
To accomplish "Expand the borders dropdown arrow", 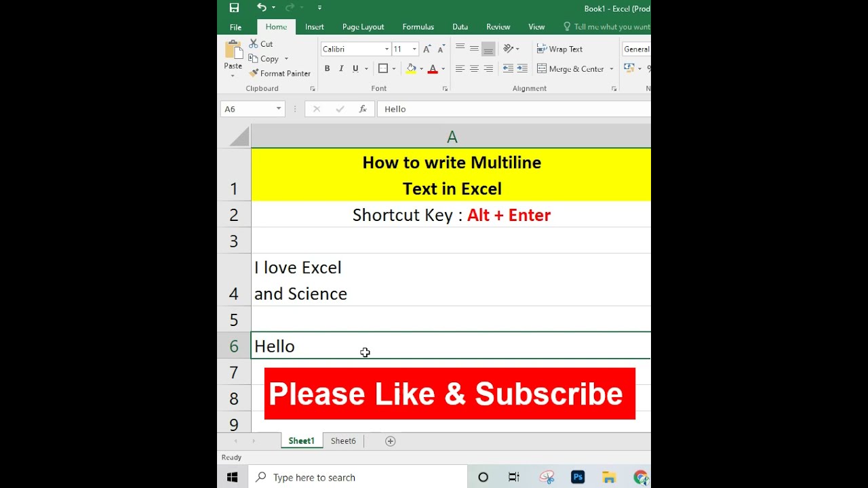I will click(x=393, y=68).
